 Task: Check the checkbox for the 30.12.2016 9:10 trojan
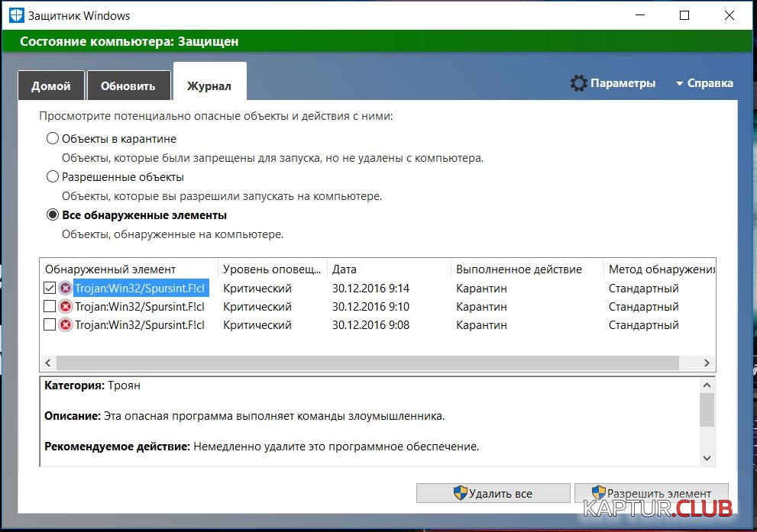49,306
